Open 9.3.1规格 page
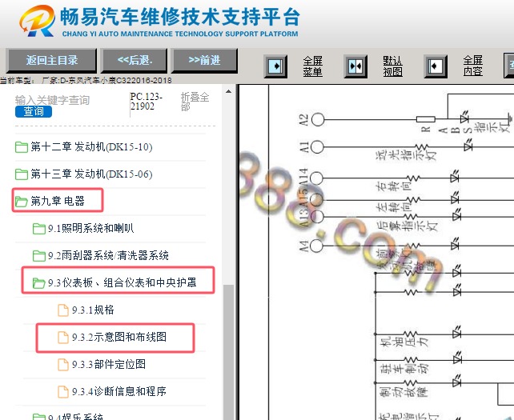Screen dimensions: 514x420 [93, 310]
